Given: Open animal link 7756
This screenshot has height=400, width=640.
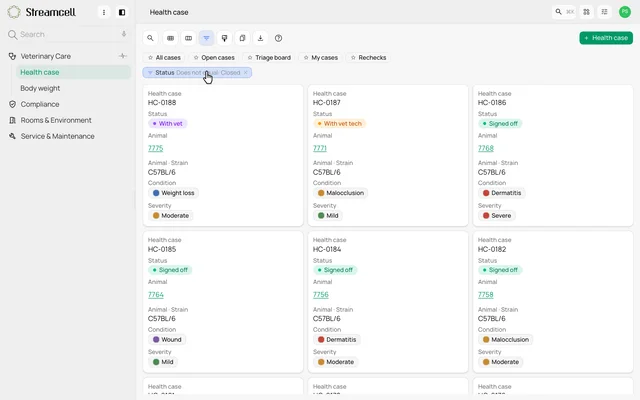Looking at the screenshot, I should click(320, 295).
